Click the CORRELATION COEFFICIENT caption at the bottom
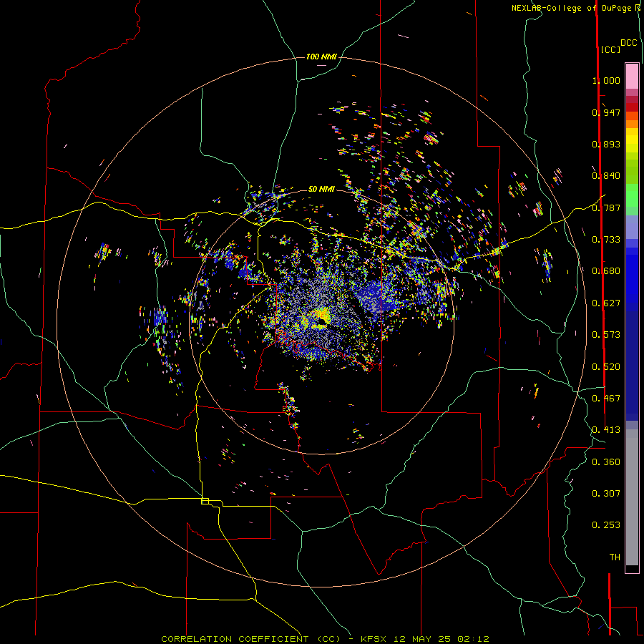 pos(326,639)
